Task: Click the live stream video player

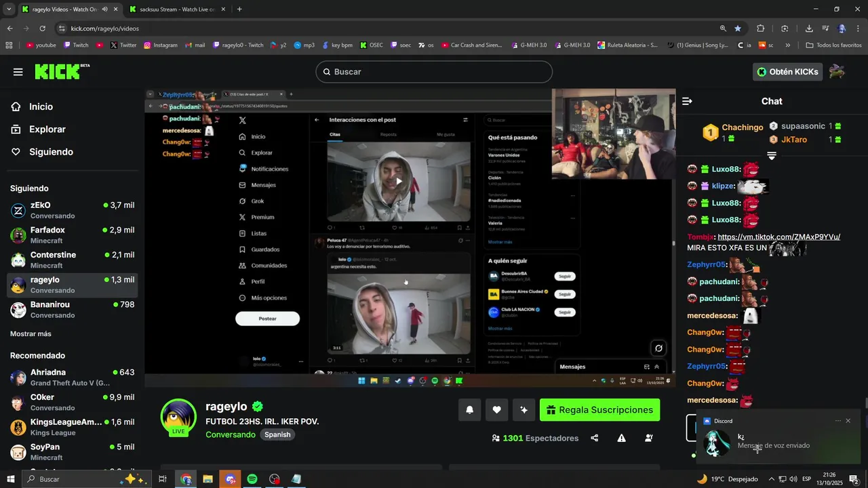Action: click(410, 238)
